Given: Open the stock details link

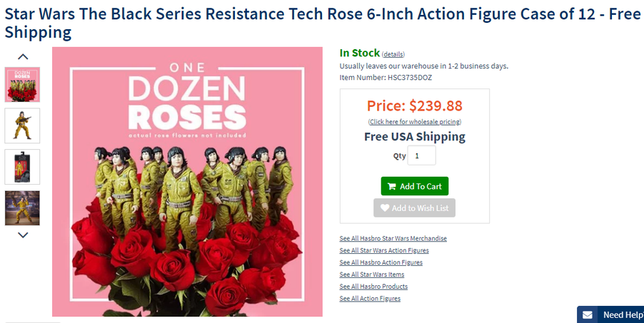Looking at the screenshot, I should point(393,54).
